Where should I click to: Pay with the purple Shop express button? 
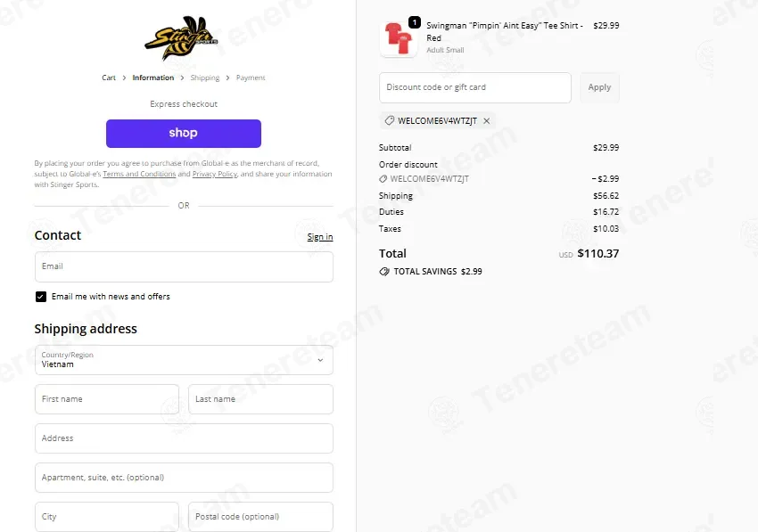184,134
